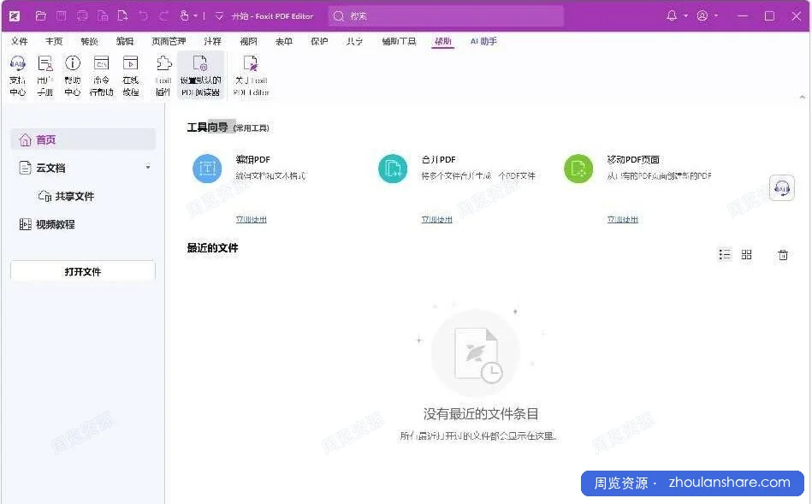Open the AI 助手 ribbon tab
The height and width of the screenshot is (504, 812).
point(483,41)
